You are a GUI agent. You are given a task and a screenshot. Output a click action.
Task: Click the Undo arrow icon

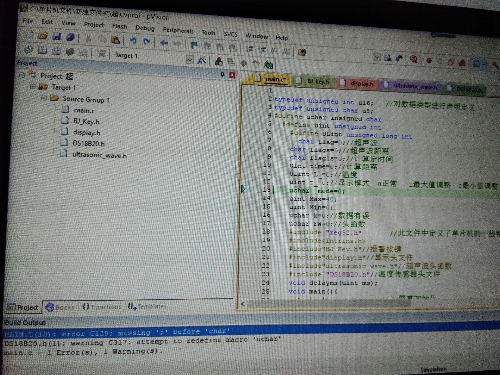(133, 41)
